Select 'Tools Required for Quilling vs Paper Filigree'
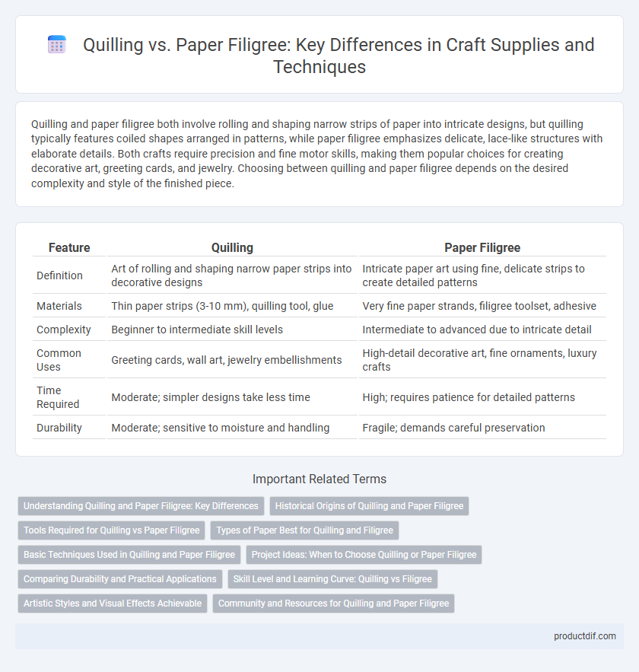This screenshot has width=639, height=672. click(x=111, y=530)
